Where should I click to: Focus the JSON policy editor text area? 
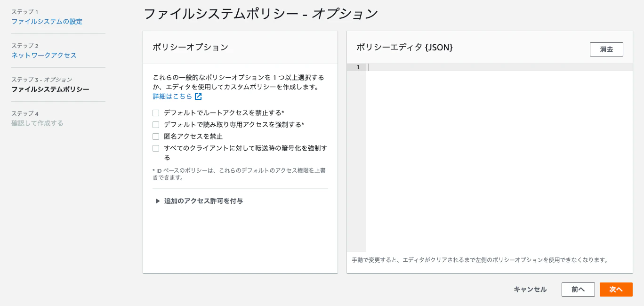(x=499, y=158)
